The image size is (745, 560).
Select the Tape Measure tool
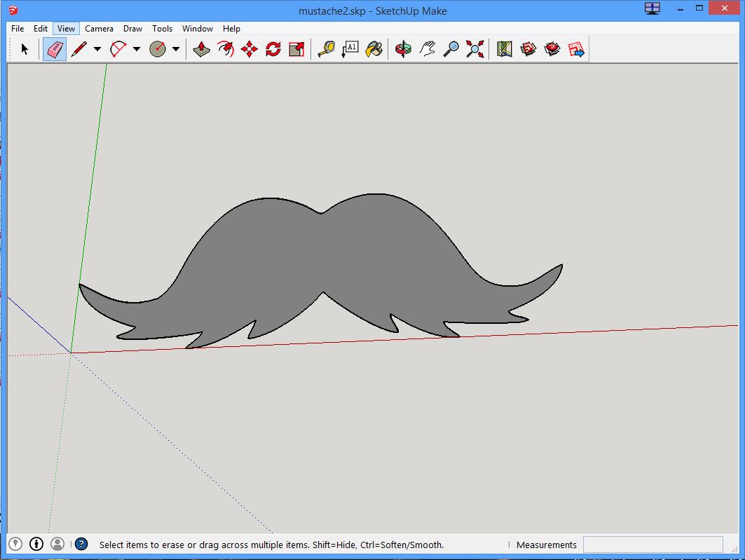tap(326, 49)
